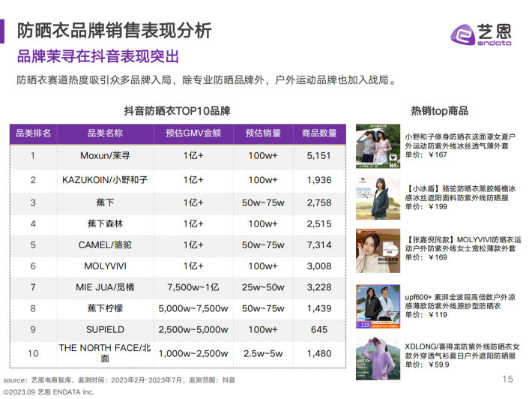Click the 品类排名 column header
The image size is (532, 399).
coord(33,133)
